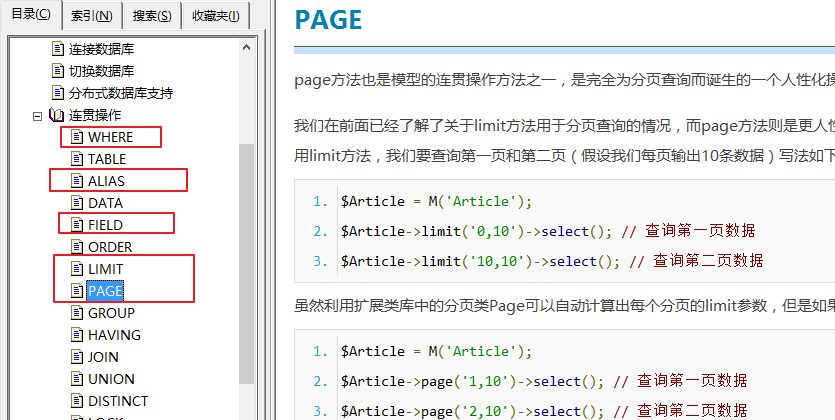835x420 pixels.
Task: Open the UNION topic
Action: click(111, 379)
